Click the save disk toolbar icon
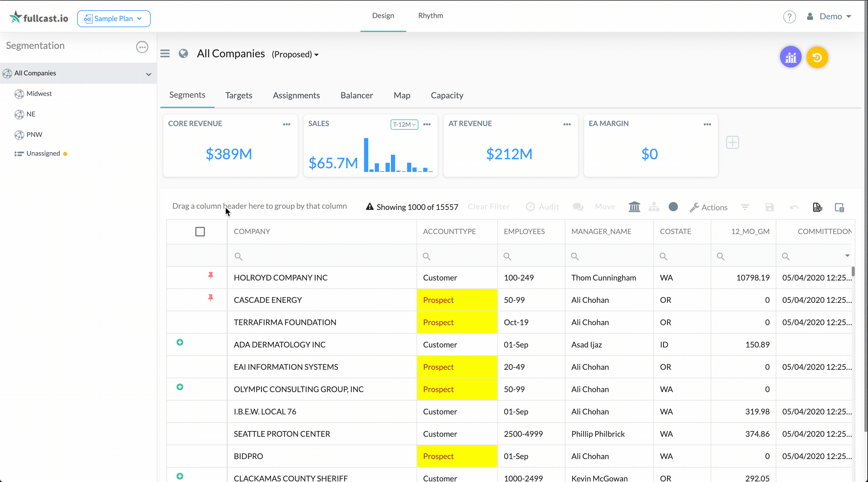Image resolution: width=868 pixels, height=482 pixels. click(x=769, y=207)
